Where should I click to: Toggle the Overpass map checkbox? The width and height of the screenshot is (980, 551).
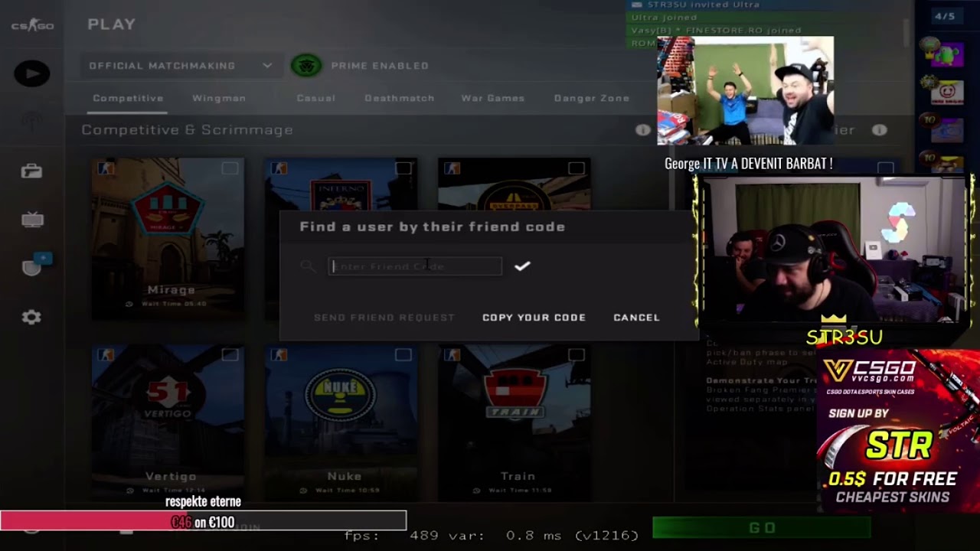[576, 168]
